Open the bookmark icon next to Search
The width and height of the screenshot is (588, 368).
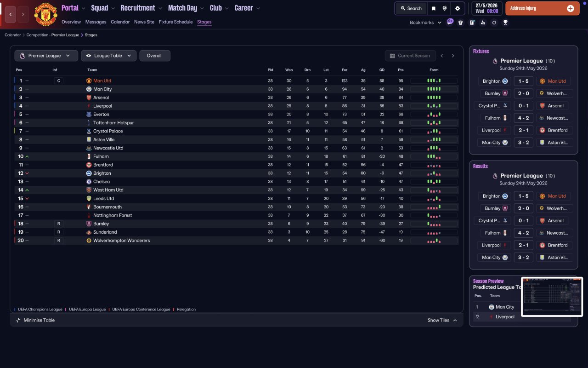(x=433, y=8)
